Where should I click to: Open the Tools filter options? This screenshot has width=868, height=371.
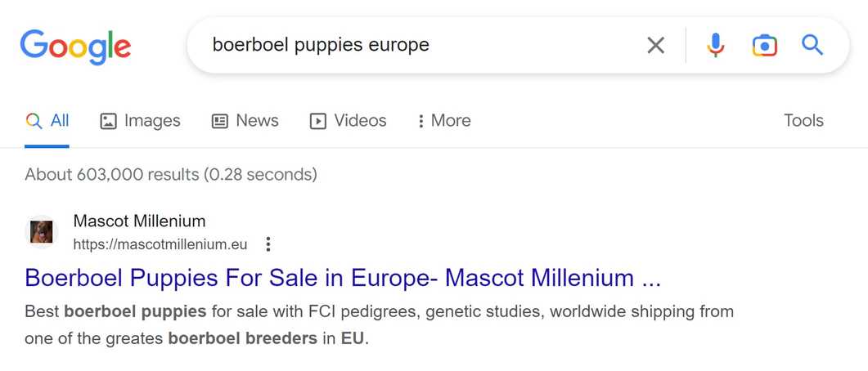pyautogui.click(x=803, y=121)
